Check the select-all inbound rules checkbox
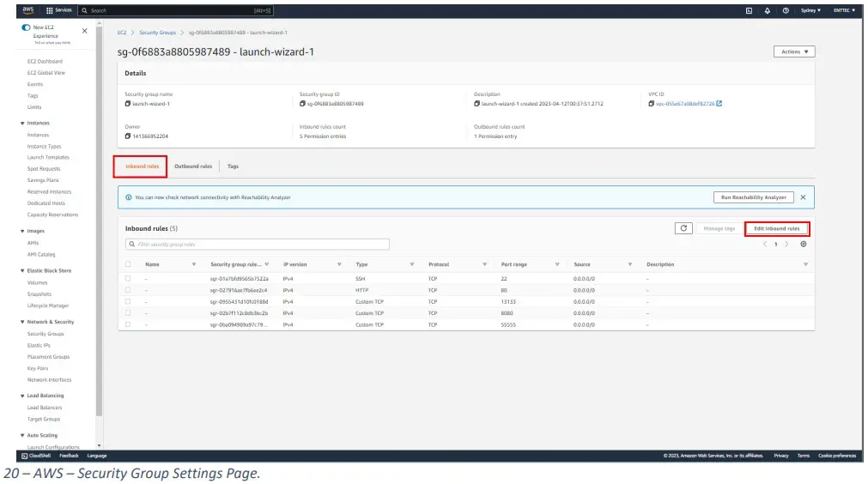 [x=128, y=264]
